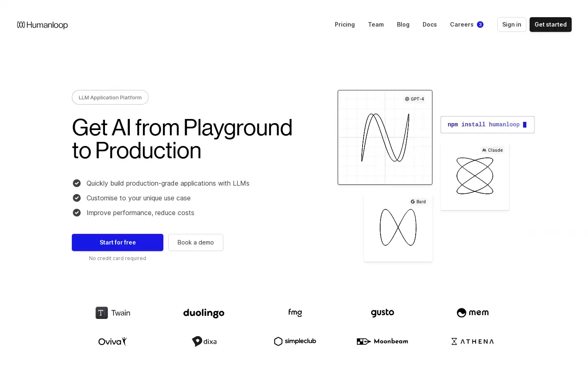
Task: Click the dixa customer logo
Action: (x=204, y=341)
